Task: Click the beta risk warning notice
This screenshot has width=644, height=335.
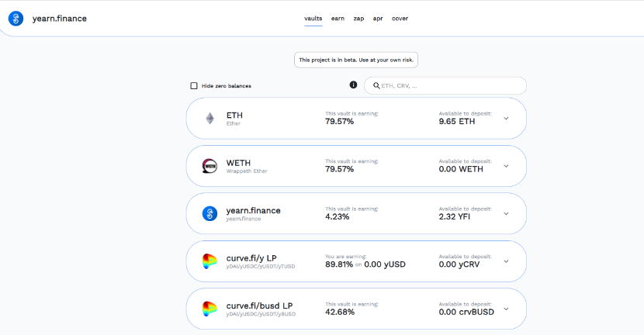Action: [356, 60]
